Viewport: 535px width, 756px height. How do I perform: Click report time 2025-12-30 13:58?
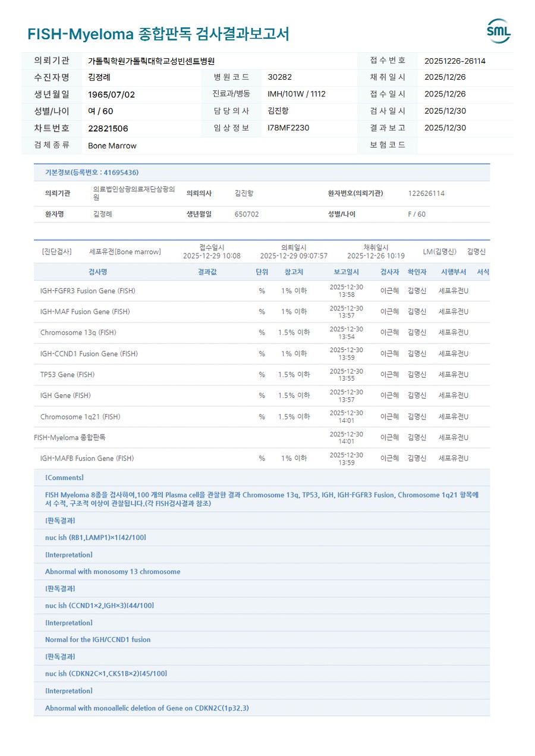(x=346, y=291)
